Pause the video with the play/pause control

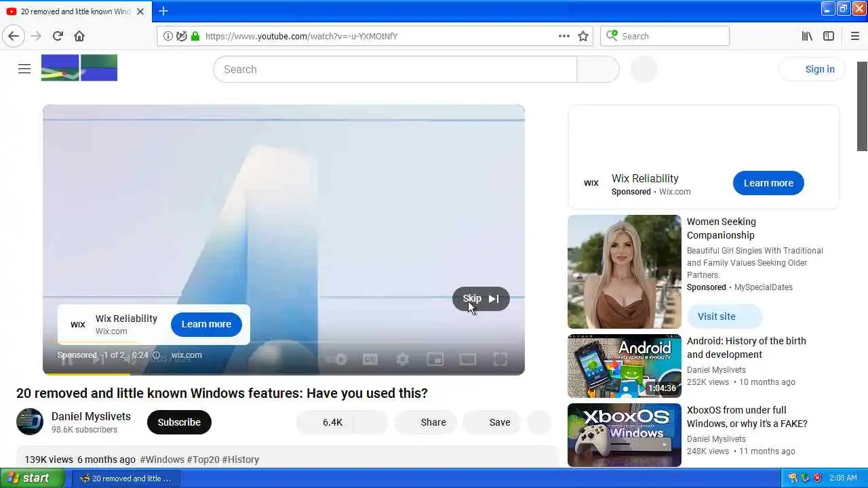pyautogui.click(x=66, y=359)
